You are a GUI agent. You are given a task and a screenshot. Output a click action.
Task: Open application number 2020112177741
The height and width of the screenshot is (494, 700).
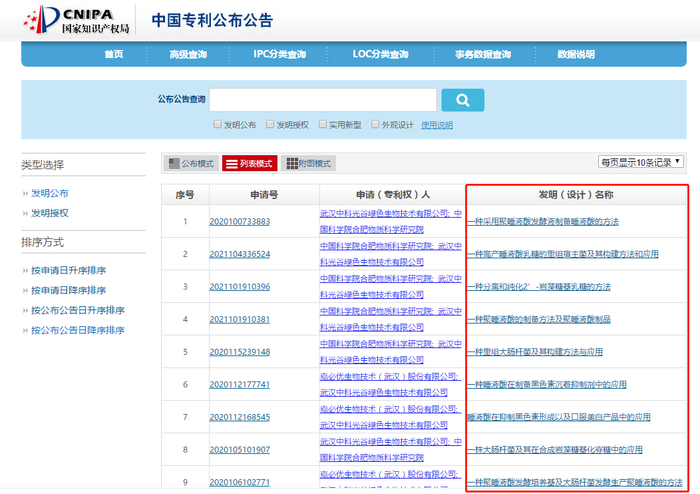[x=240, y=385]
